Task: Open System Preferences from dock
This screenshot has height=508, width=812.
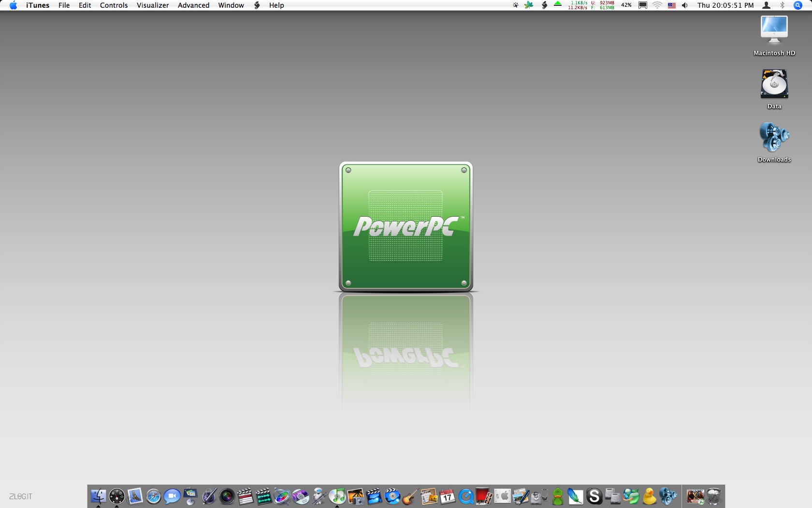Action: click(502, 496)
